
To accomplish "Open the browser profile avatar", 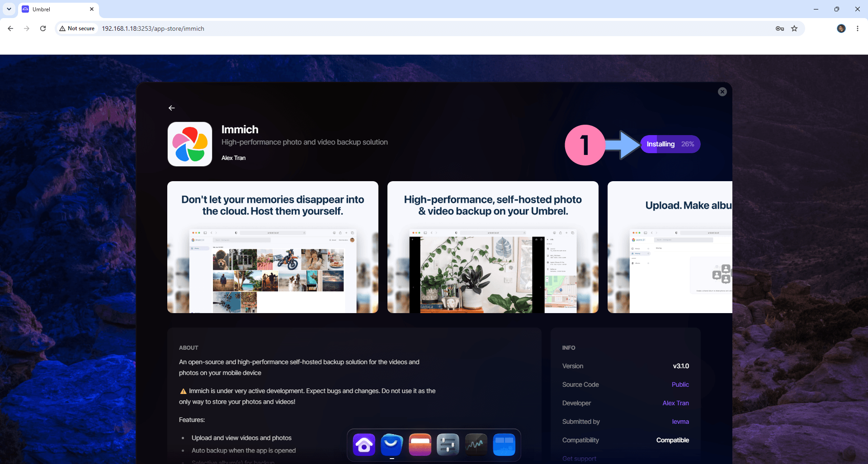I will (841, 28).
